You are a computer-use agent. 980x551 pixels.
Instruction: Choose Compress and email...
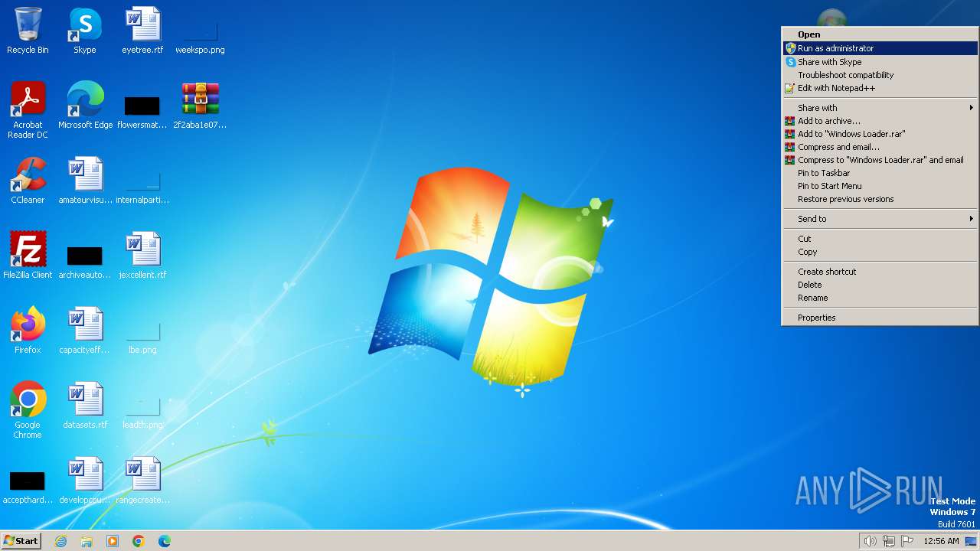[880, 147]
